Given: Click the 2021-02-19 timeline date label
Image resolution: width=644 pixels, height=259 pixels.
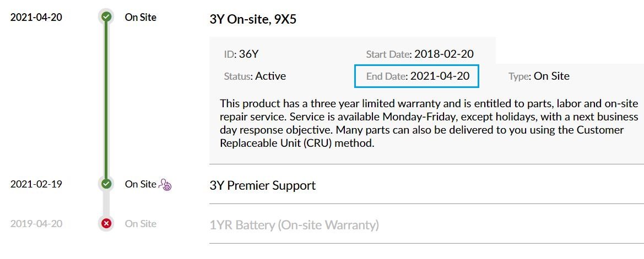Looking at the screenshot, I should 36,184.
